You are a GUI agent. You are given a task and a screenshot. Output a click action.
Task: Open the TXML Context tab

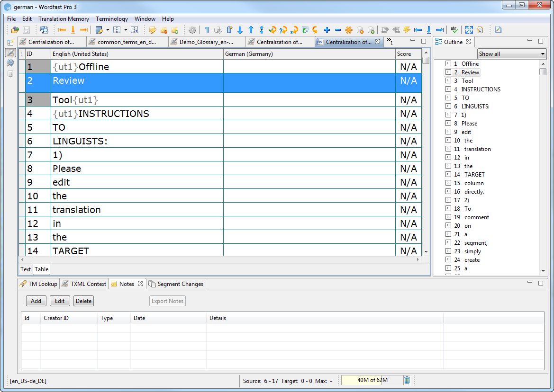pyautogui.click(x=84, y=284)
